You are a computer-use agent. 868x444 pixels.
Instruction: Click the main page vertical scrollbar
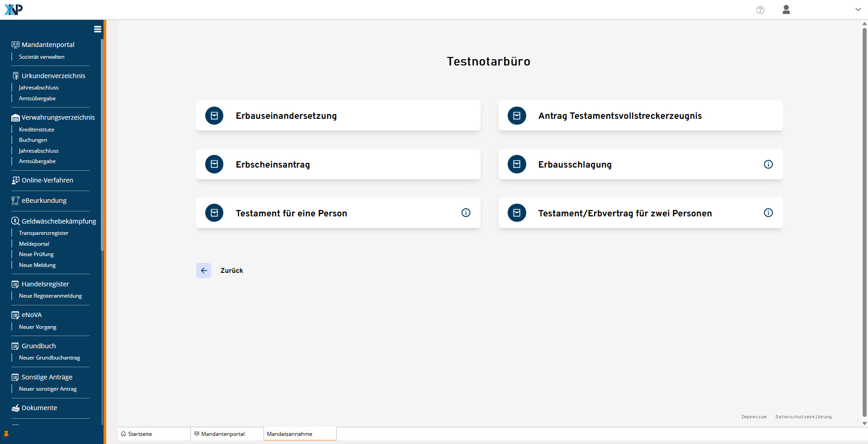864,221
